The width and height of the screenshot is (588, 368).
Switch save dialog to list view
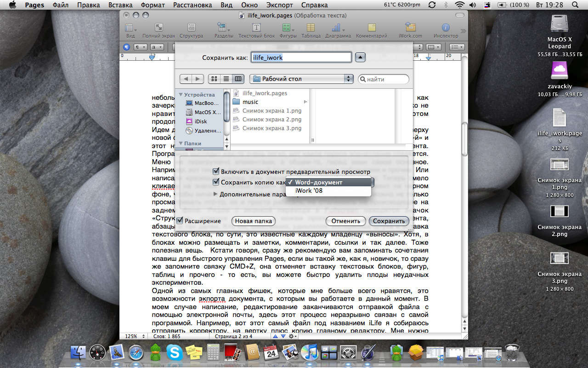click(226, 79)
